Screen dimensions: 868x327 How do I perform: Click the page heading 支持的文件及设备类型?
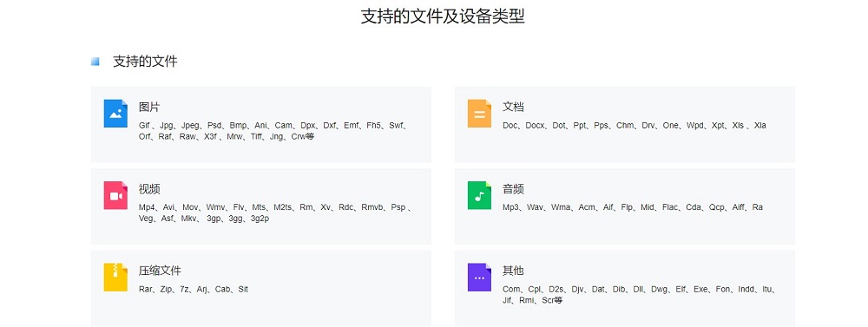pos(443,16)
